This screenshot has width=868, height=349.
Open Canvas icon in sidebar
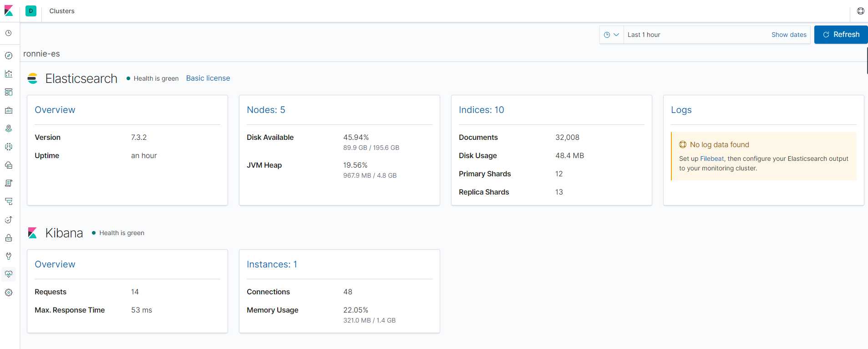(x=9, y=110)
